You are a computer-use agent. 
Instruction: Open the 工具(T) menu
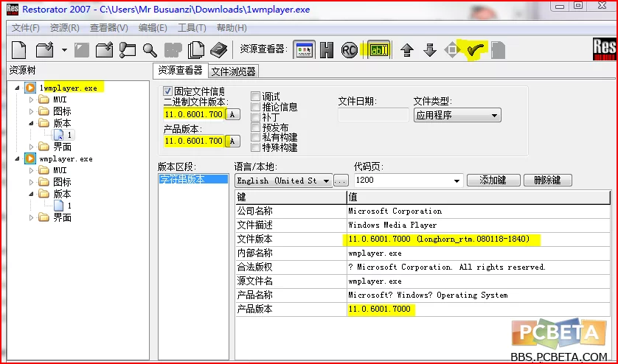click(192, 28)
